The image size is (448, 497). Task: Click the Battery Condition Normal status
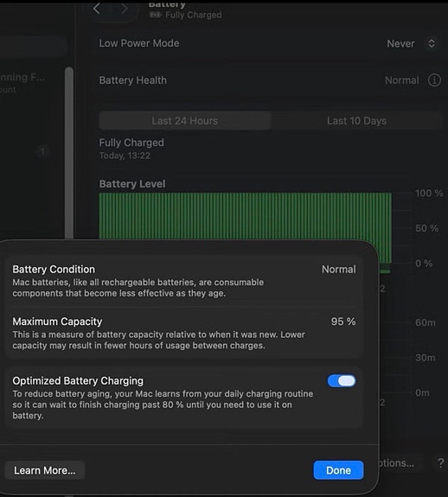pos(339,269)
